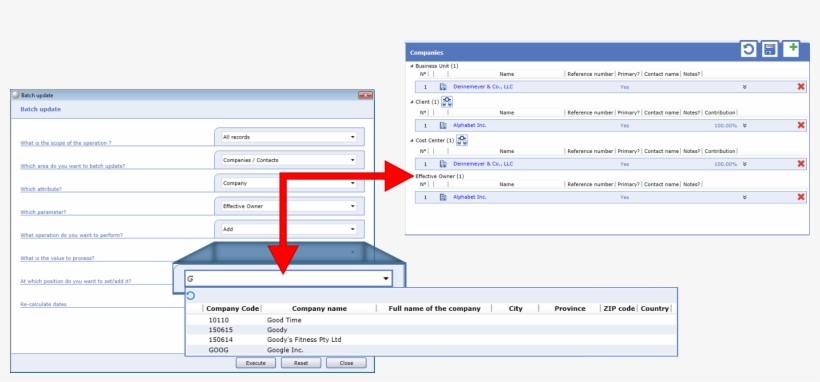Viewport: 820px width, 382px height.
Task: Click 'Contribution' header in the Client section
Action: (720, 113)
